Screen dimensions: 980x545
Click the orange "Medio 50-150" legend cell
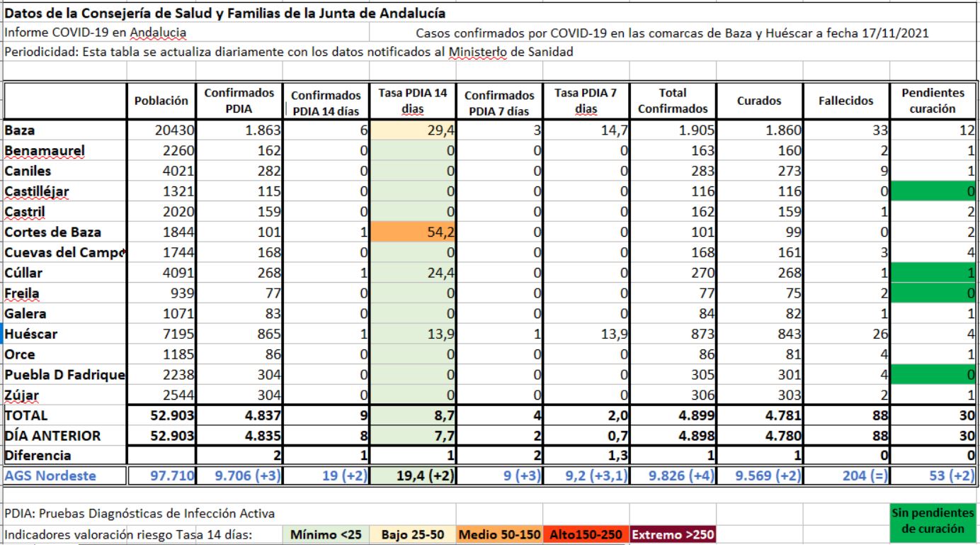coord(498,534)
